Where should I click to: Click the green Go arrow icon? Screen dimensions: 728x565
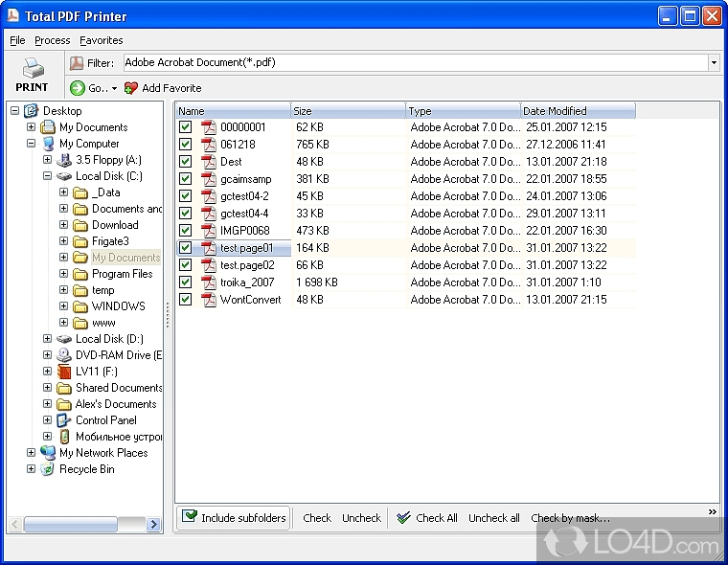tap(78, 88)
